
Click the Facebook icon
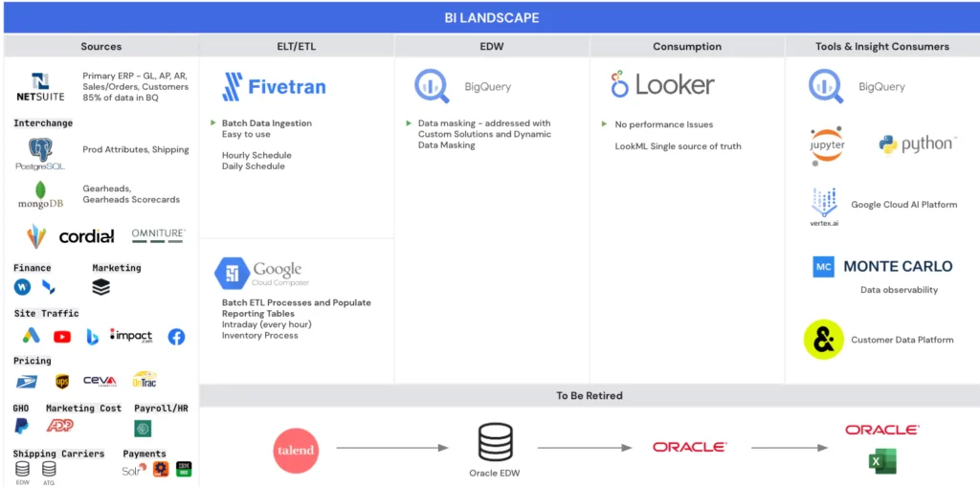(x=176, y=337)
